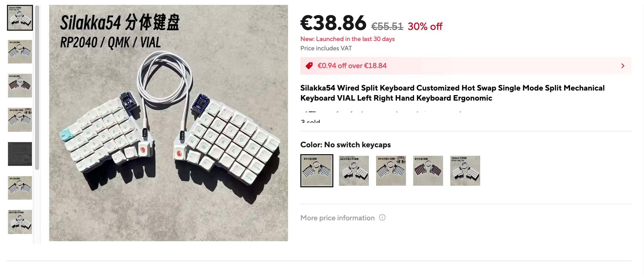Viewport: 644px width, 276px height.
Task: Click the "€38.86" discounted price
Action: pos(333,24)
